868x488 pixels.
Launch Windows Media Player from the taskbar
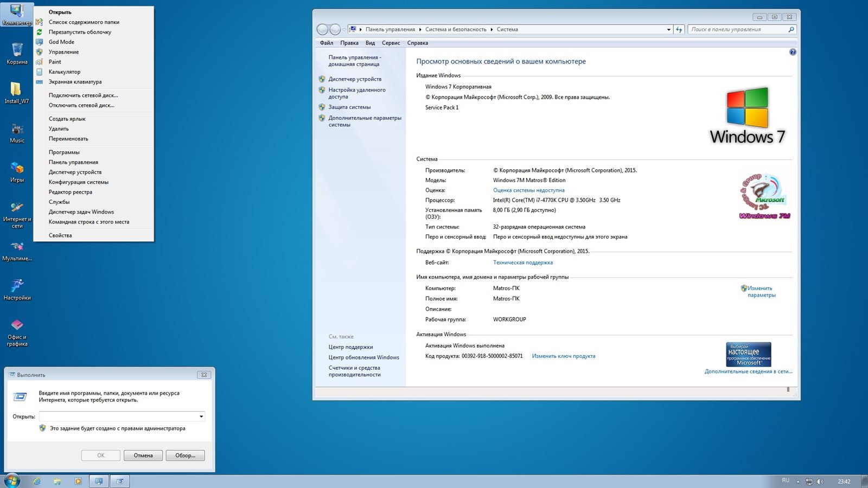78,481
